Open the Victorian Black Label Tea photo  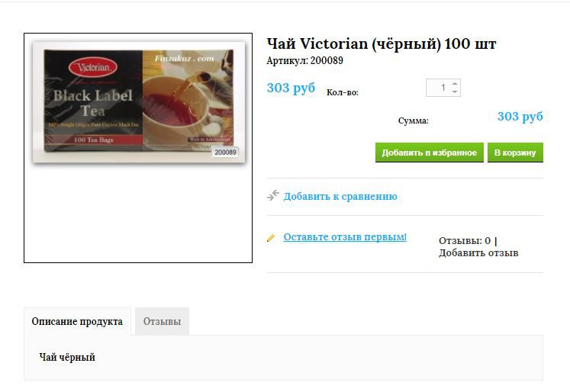point(139,101)
